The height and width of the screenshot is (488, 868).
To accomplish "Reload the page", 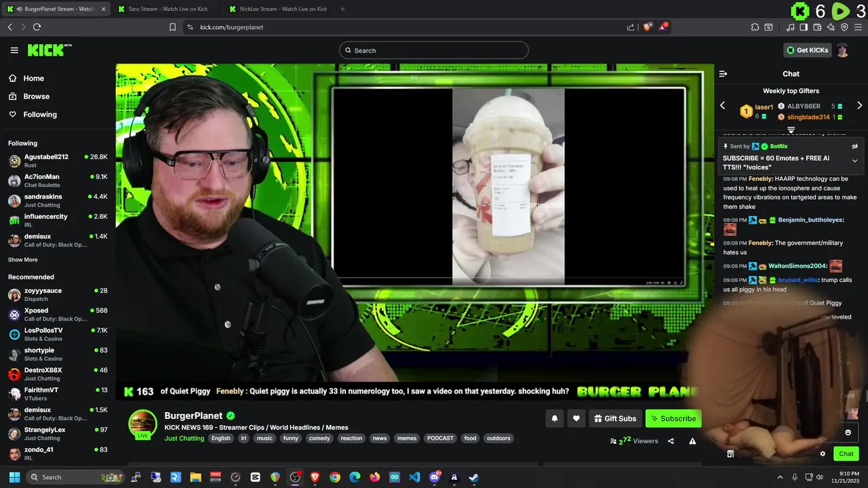I will (37, 27).
